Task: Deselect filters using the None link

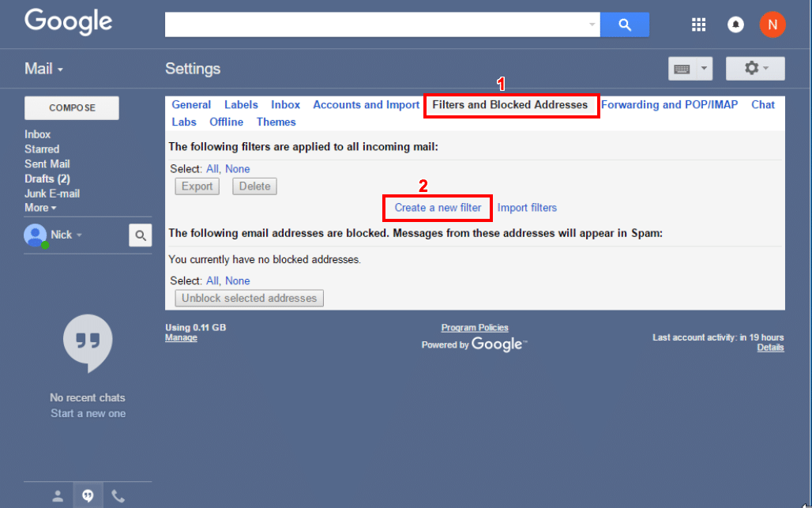Action: (238, 168)
